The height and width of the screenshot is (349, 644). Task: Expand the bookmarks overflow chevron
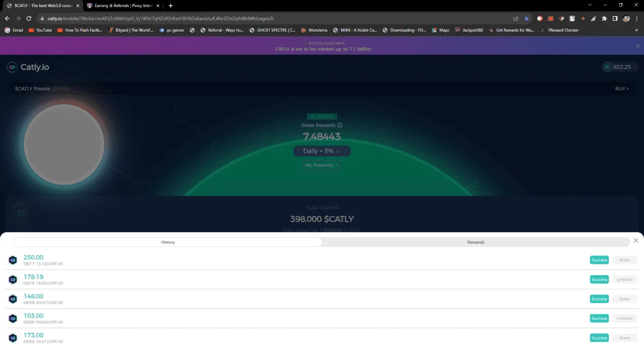click(637, 30)
